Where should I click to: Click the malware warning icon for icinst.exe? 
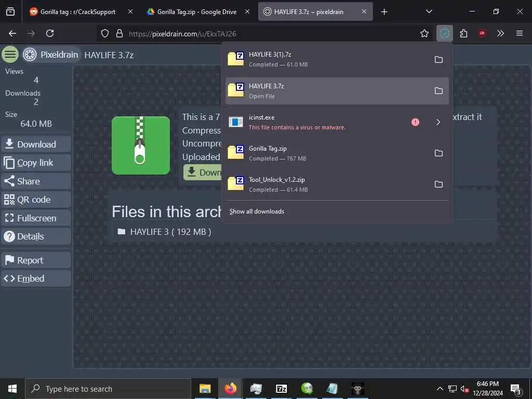click(415, 122)
